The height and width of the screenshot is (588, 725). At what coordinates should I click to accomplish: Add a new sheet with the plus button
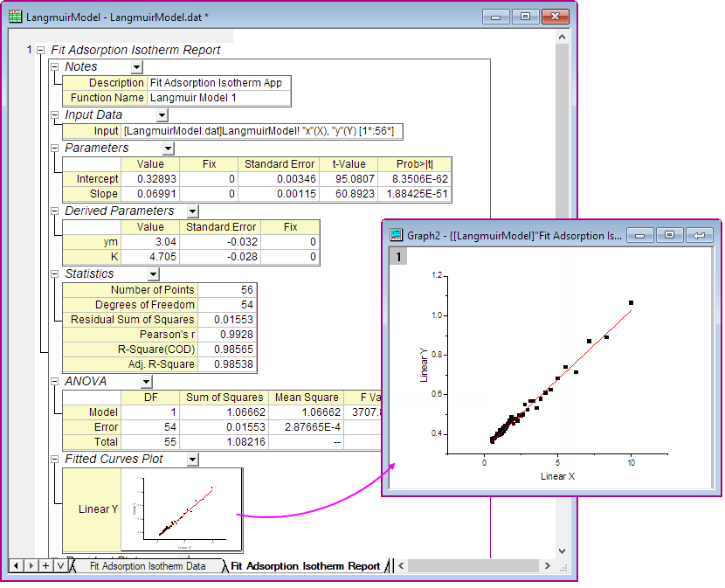pyautogui.click(x=45, y=565)
